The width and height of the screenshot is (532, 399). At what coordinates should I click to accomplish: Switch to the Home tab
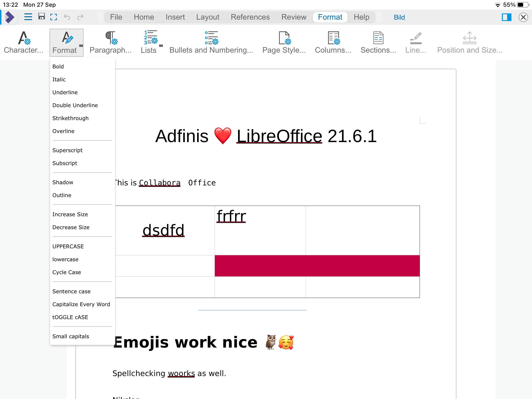144,17
